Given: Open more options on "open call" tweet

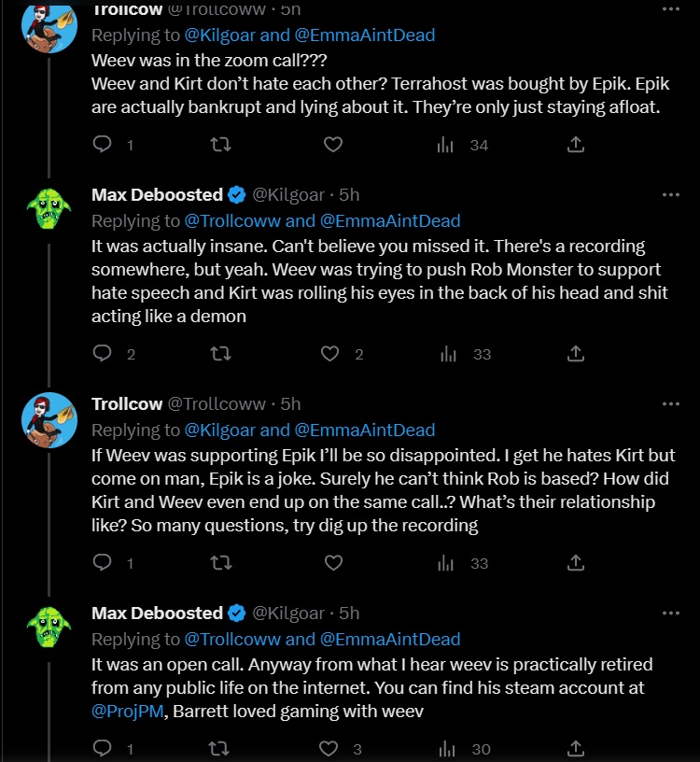Looking at the screenshot, I should point(670,614).
